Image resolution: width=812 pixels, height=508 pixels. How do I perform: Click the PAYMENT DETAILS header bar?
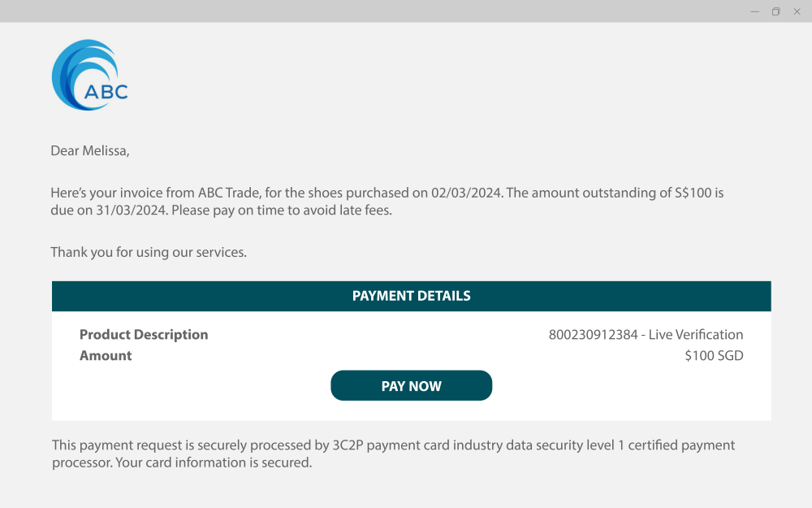(x=411, y=296)
